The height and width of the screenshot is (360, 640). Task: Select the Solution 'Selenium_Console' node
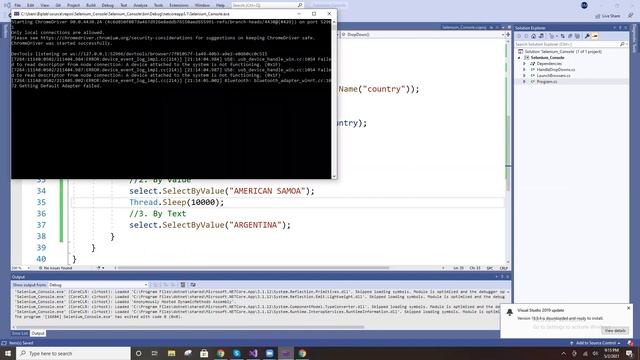(x=563, y=51)
